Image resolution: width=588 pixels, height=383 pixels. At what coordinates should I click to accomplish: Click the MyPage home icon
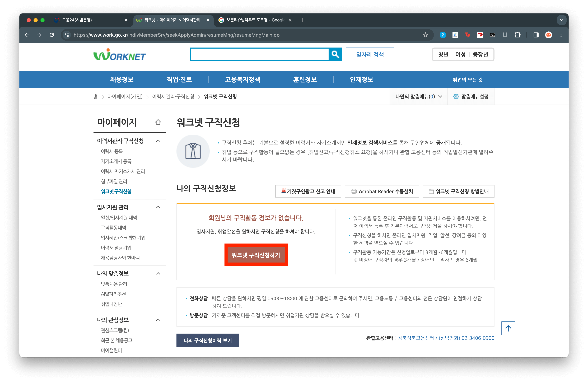pyautogui.click(x=158, y=122)
